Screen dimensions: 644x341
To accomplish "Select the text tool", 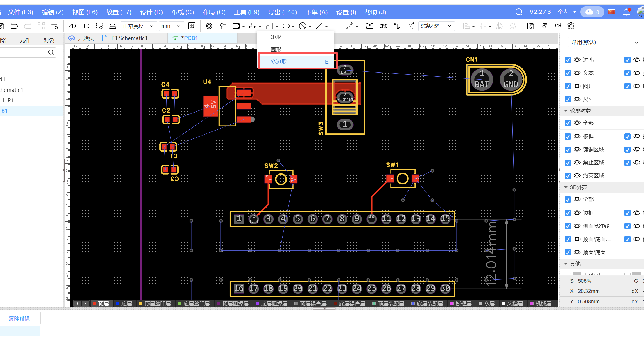I will coord(336,26).
